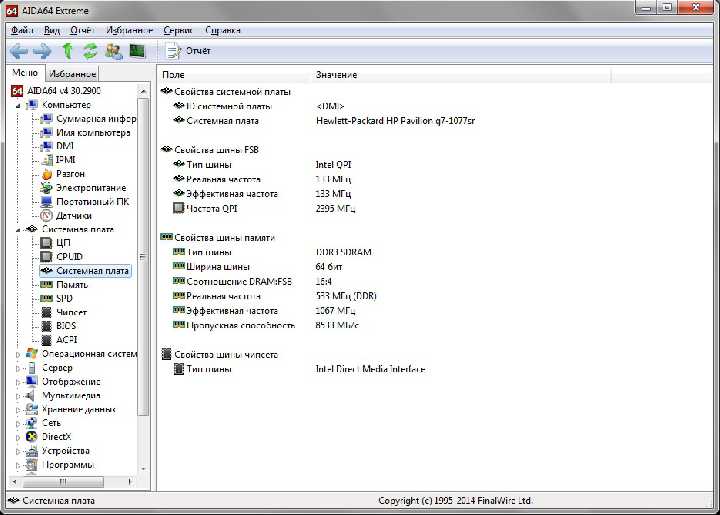This screenshot has height=515, width=720.
Task: Select the Устройства tree item
Action: 66,451
